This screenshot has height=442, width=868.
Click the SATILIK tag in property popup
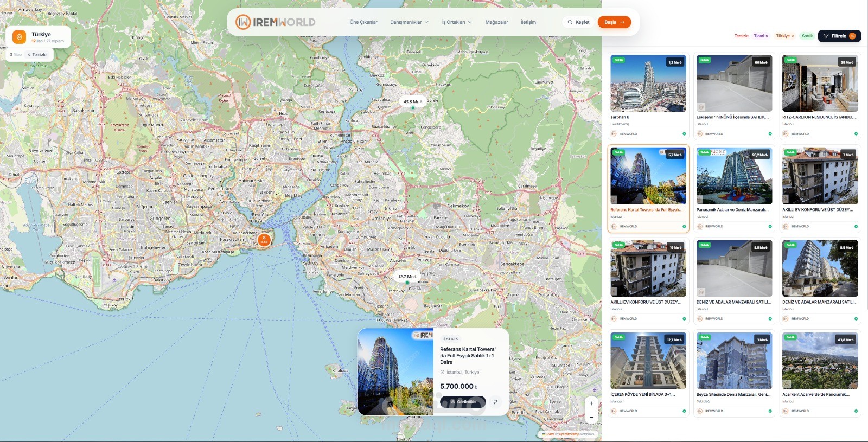point(450,339)
